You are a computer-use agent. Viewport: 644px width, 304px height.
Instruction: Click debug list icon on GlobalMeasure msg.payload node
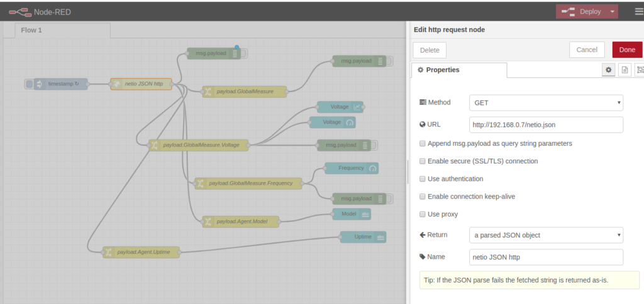[x=380, y=61]
